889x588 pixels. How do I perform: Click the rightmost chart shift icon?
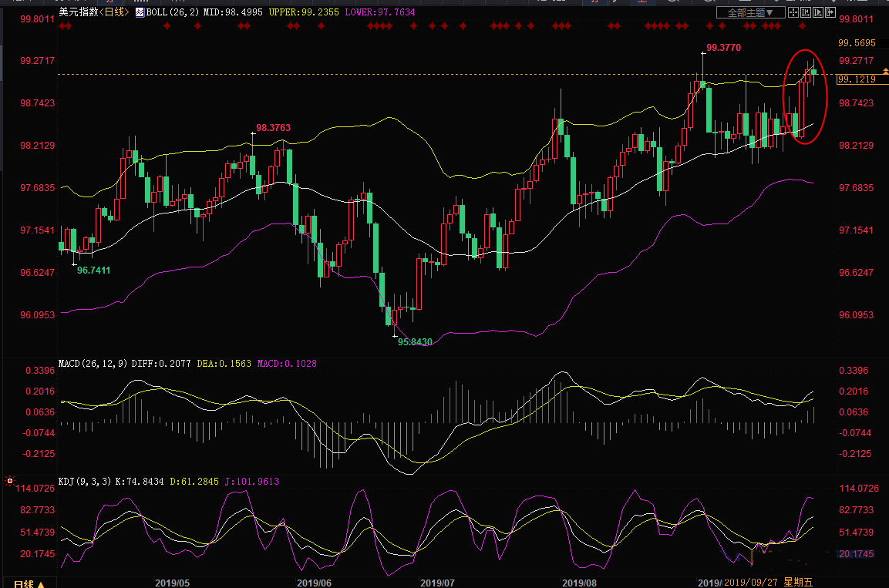[830, 12]
